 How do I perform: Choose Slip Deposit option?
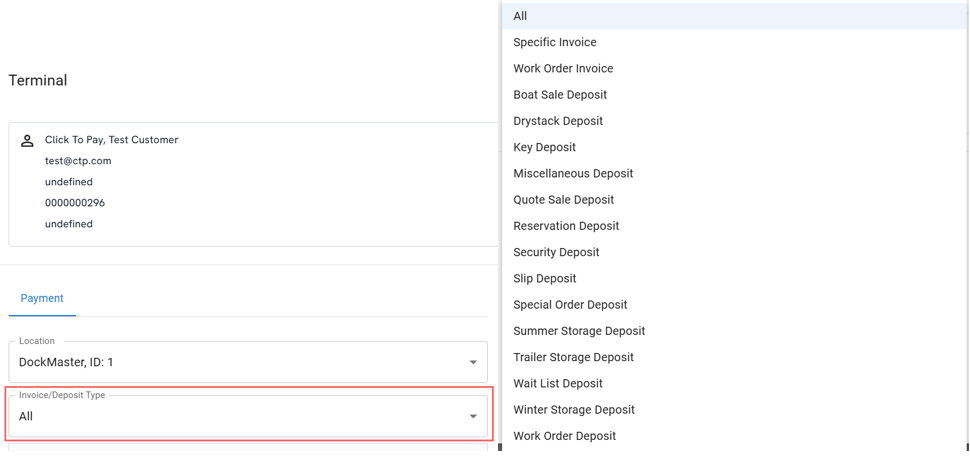pyautogui.click(x=736, y=279)
